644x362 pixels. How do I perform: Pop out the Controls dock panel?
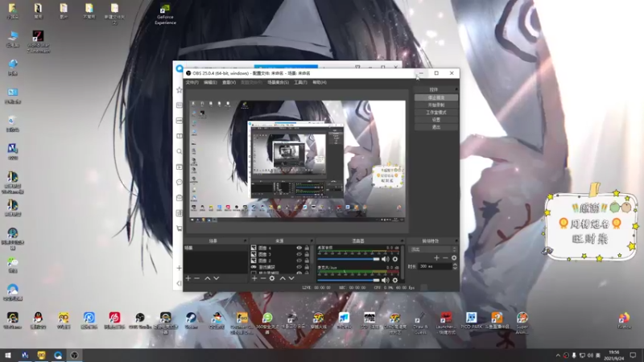click(456, 89)
